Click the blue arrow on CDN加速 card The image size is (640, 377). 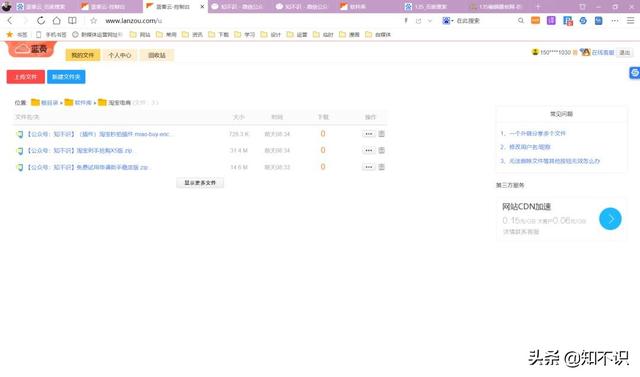pos(610,219)
